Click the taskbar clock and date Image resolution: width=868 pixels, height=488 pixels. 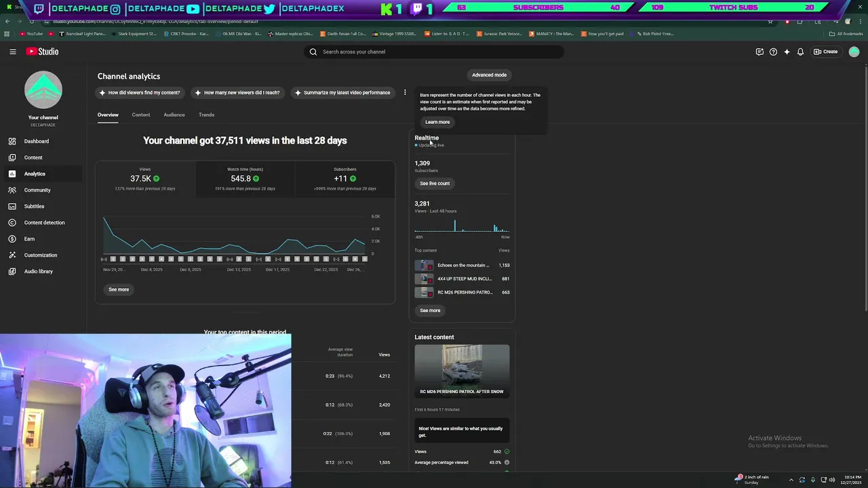tap(850, 480)
